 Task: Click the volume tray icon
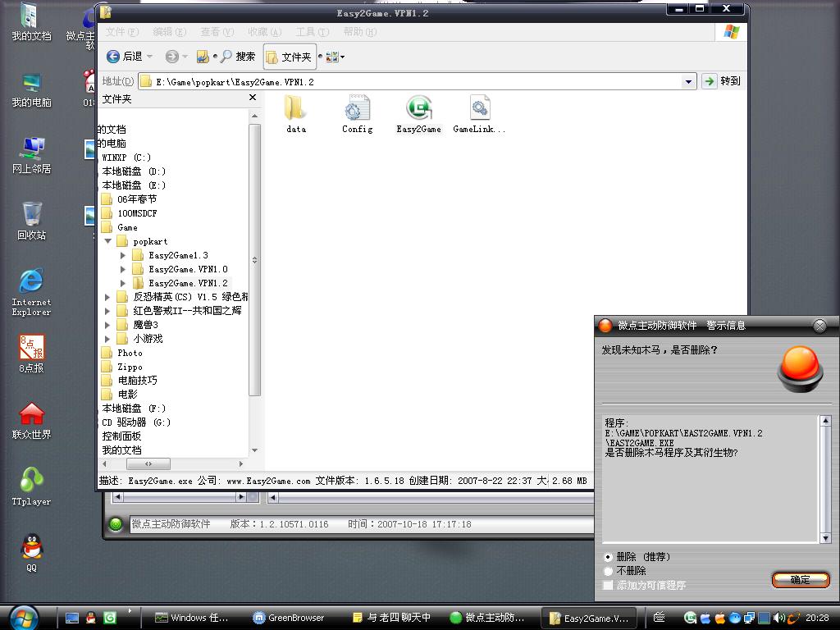coord(778,618)
